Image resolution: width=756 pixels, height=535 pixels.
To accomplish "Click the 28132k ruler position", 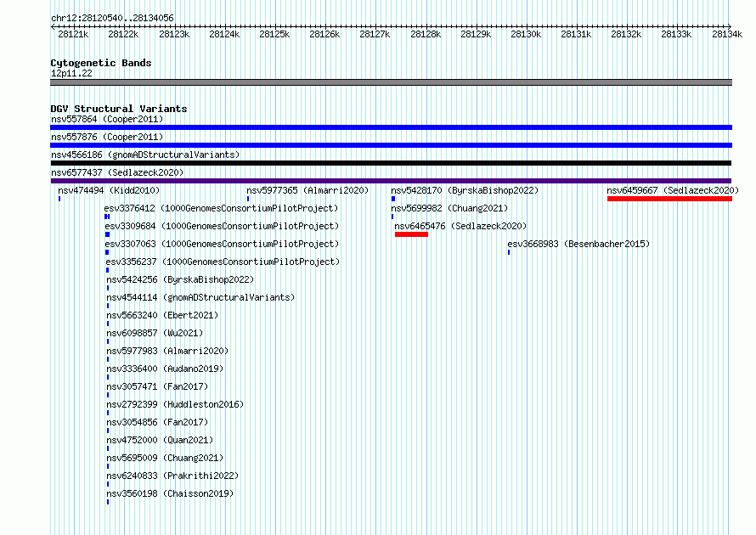I will (x=626, y=34).
